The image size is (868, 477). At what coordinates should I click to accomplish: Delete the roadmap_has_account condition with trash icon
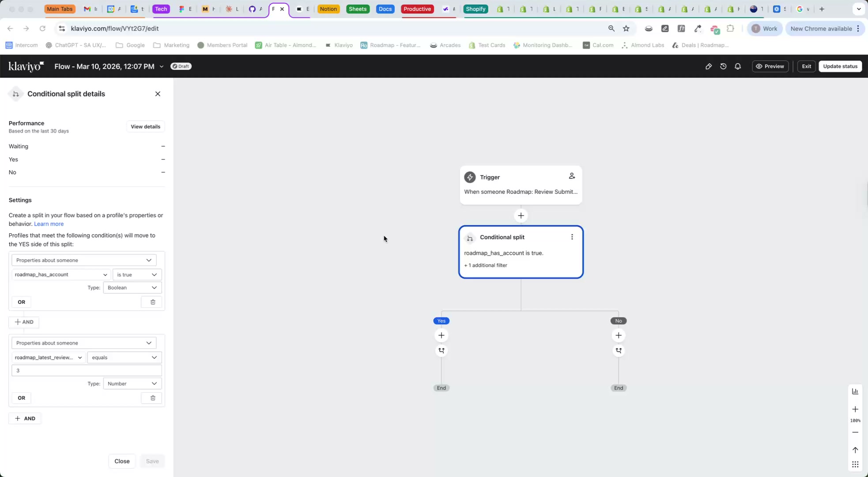(153, 302)
